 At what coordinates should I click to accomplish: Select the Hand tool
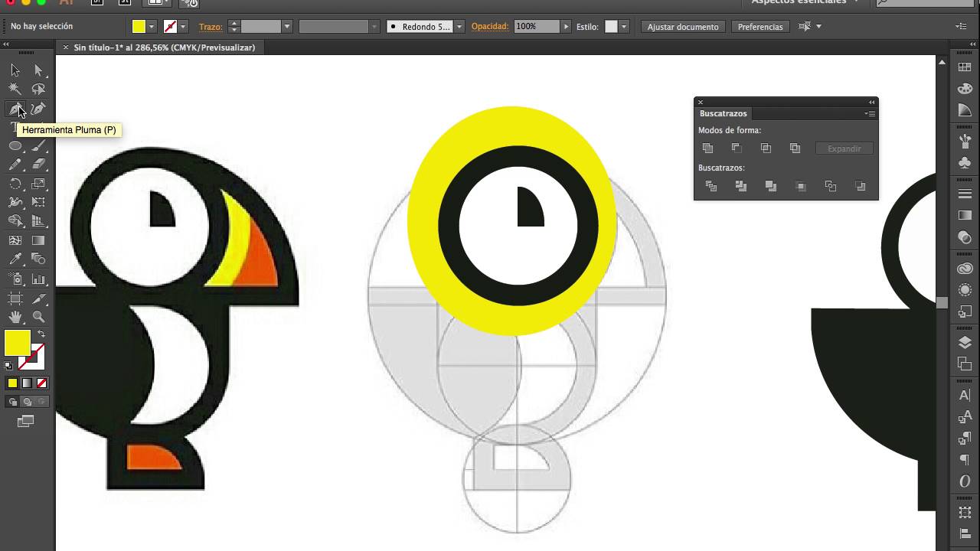15,317
